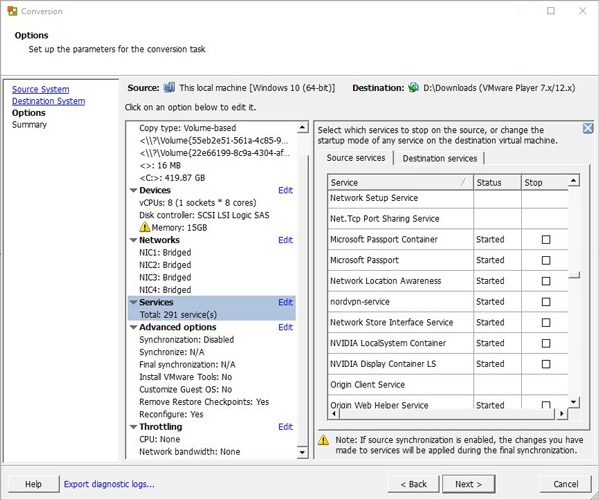This screenshot has width=599, height=500.
Task: Click services table scroll-left arrow
Action: click(334, 414)
